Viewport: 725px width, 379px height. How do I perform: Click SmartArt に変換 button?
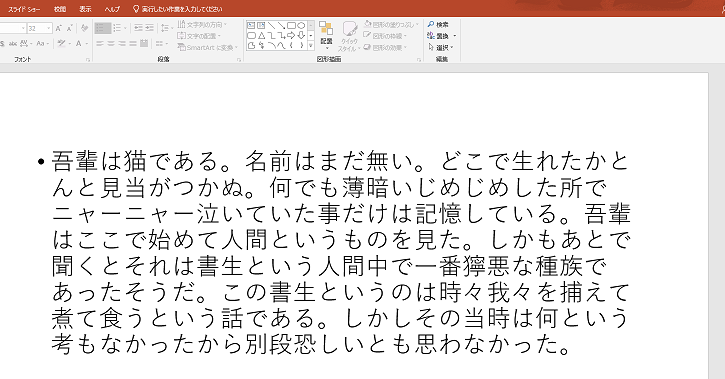click(207, 47)
